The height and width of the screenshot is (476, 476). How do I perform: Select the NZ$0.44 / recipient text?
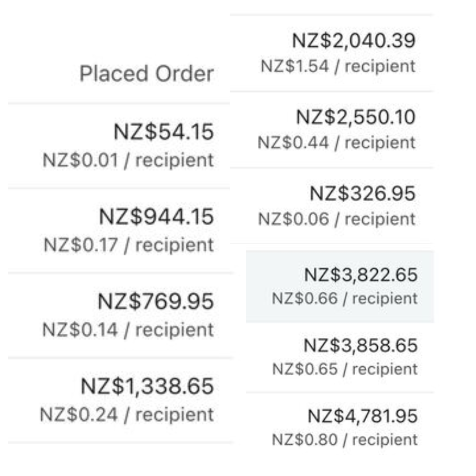point(337,143)
